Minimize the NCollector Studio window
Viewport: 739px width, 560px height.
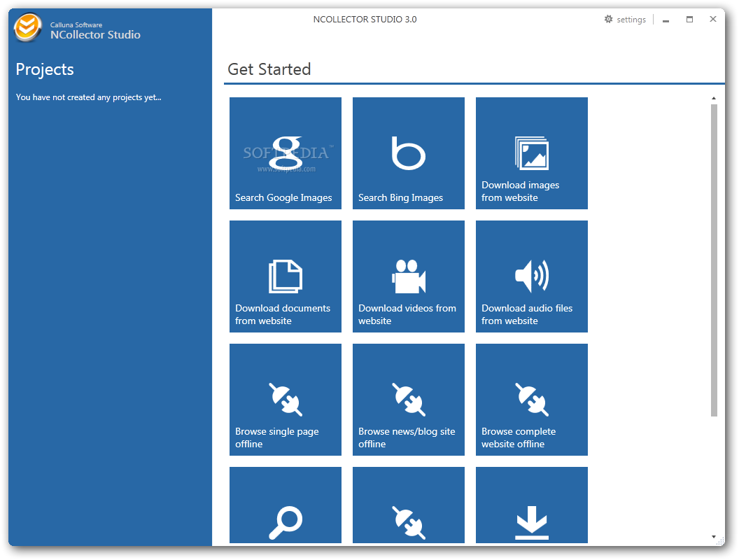[x=666, y=20]
